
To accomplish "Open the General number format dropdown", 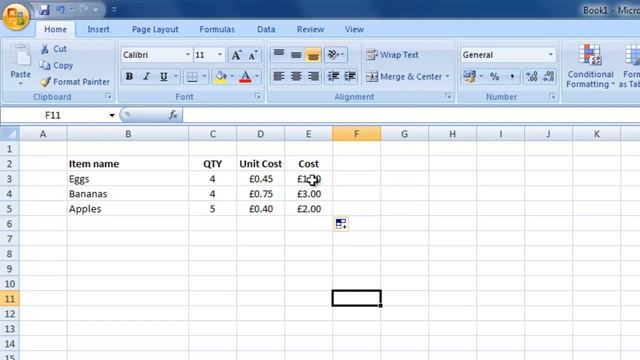I will point(550,55).
